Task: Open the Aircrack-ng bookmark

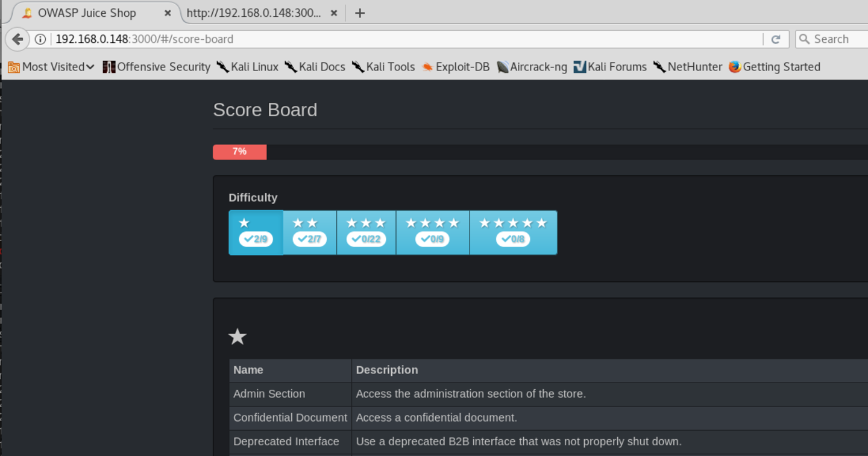Action: [x=532, y=67]
